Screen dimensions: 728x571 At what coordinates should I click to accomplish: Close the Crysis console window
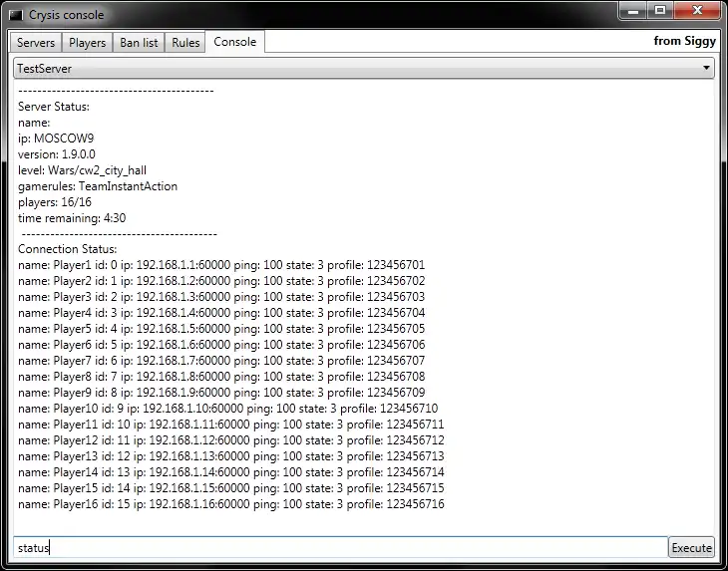pos(697,10)
